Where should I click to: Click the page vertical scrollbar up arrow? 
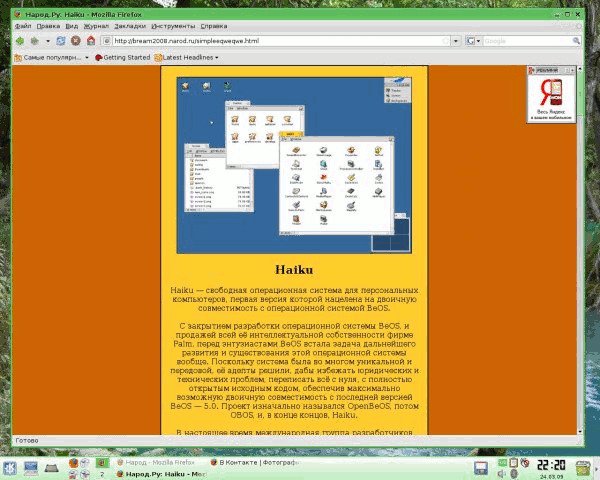(x=580, y=69)
